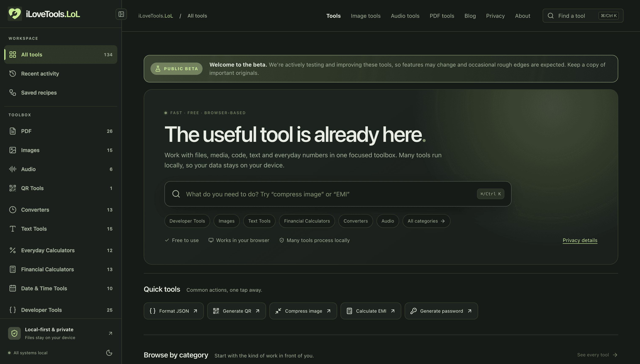
Task: Click the All tools grid icon
Action: [13, 55]
